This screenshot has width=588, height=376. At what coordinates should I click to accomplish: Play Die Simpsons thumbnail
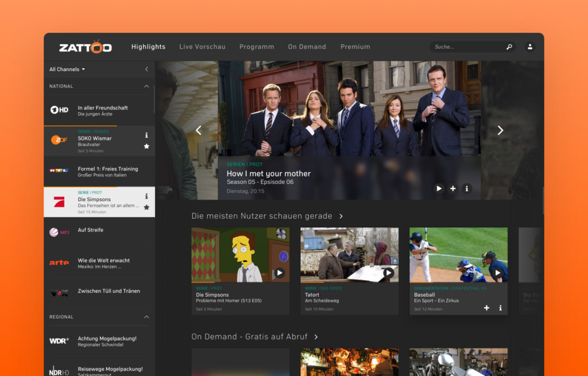(280, 273)
